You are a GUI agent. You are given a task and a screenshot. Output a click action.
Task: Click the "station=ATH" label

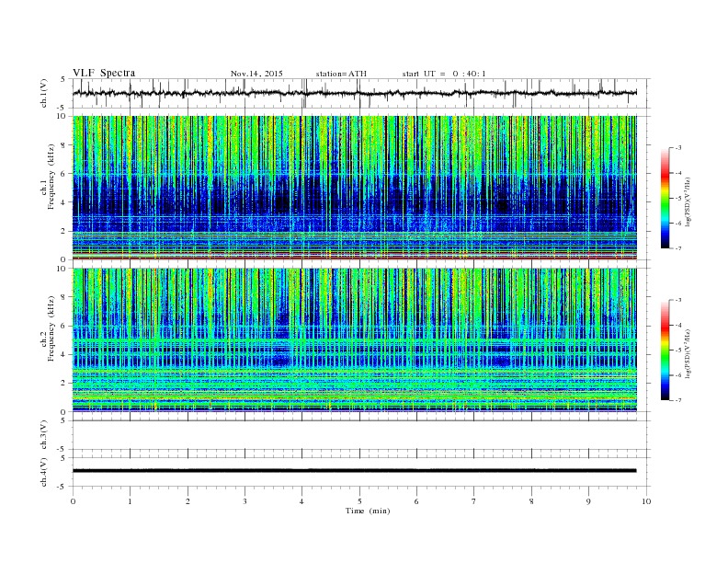341,74
